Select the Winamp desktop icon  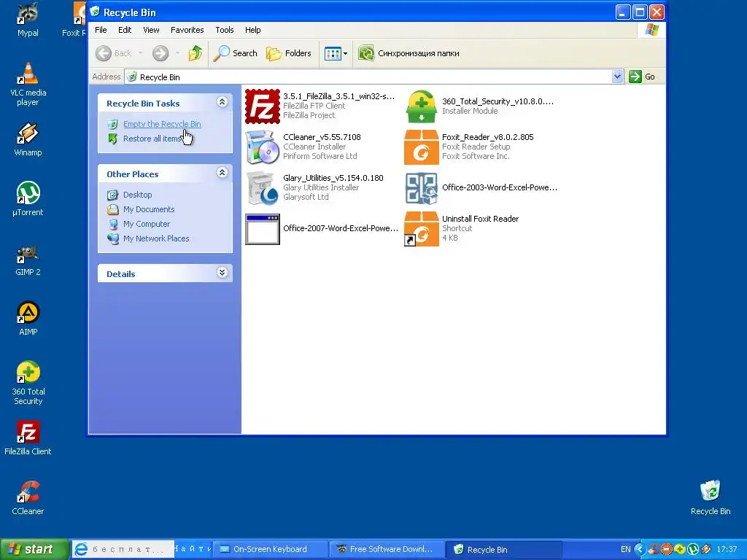tap(28, 139)
